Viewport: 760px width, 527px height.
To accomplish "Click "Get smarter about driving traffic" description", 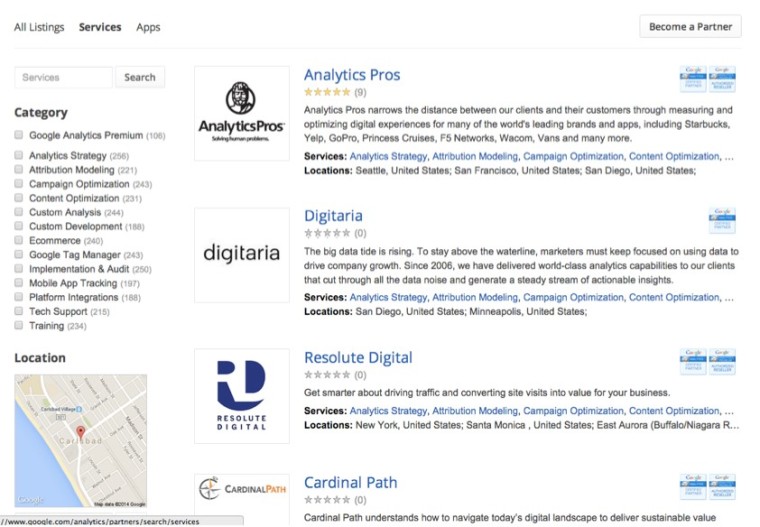I will pyautogui.click(x=487, y=393).
